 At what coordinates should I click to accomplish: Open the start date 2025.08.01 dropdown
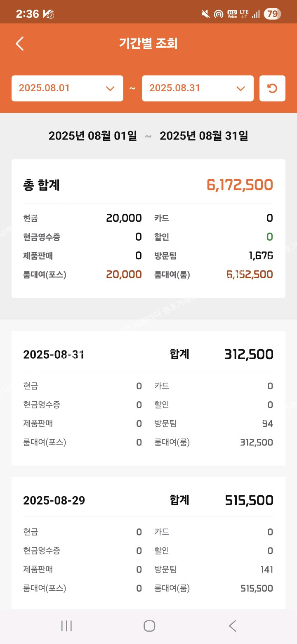[67, 88]
